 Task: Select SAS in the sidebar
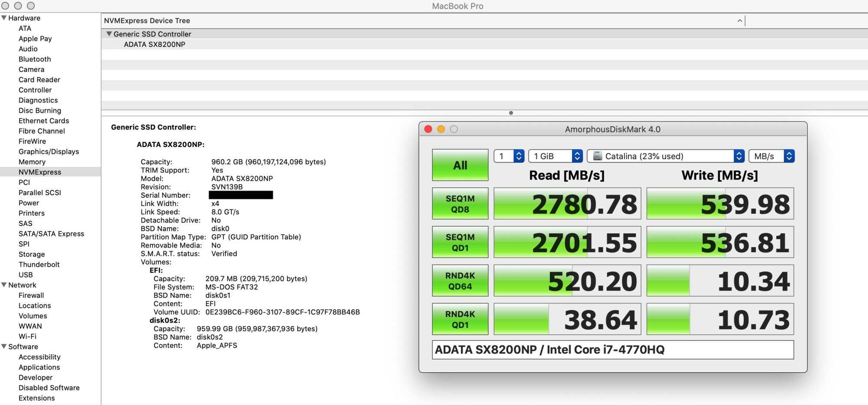(x=25, y=223)
